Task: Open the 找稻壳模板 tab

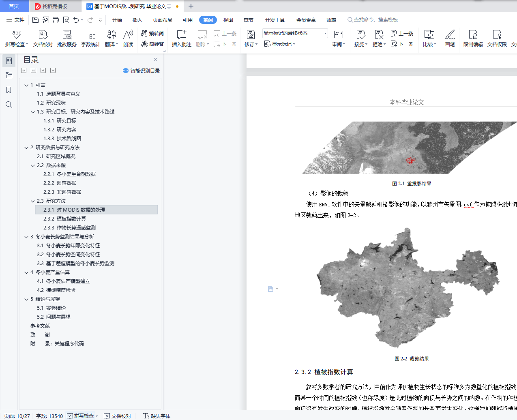Action: (55, 6)
